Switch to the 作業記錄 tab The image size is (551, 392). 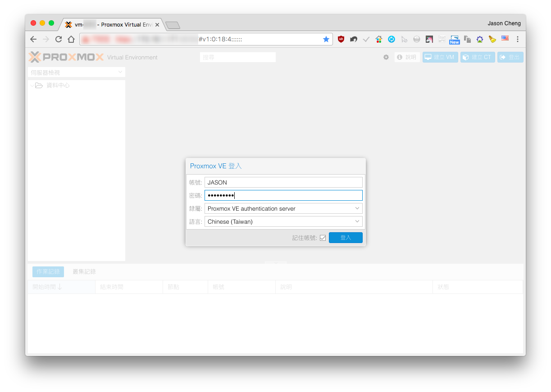point(48,272)
